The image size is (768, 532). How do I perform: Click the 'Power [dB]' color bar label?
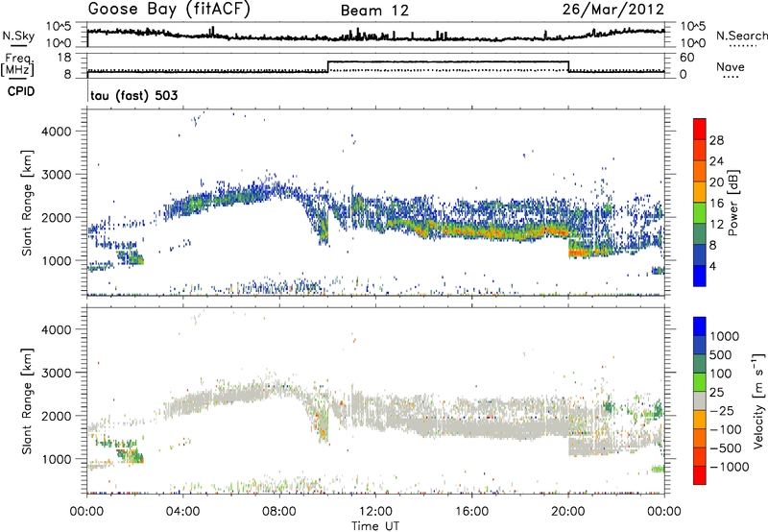click(732, 203)
